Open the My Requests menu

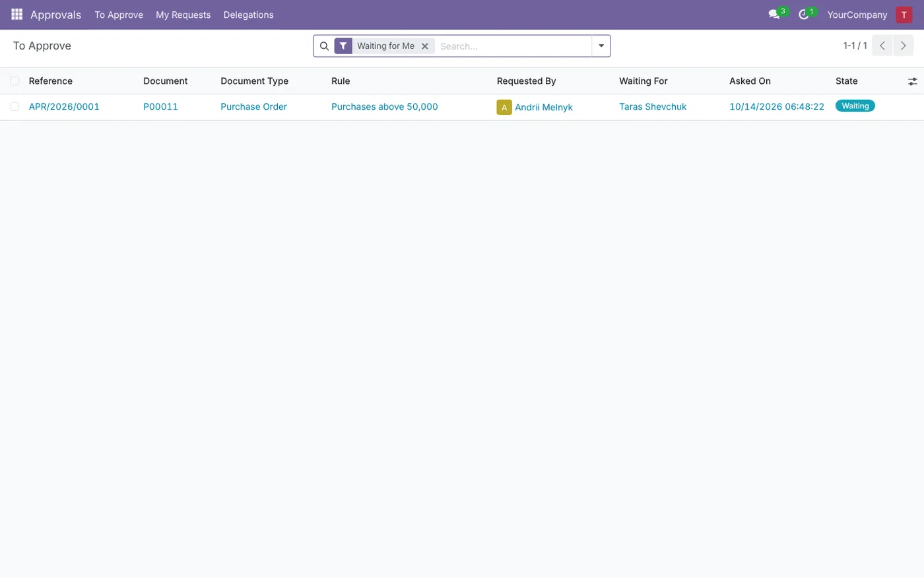click(x=183, y=15)
